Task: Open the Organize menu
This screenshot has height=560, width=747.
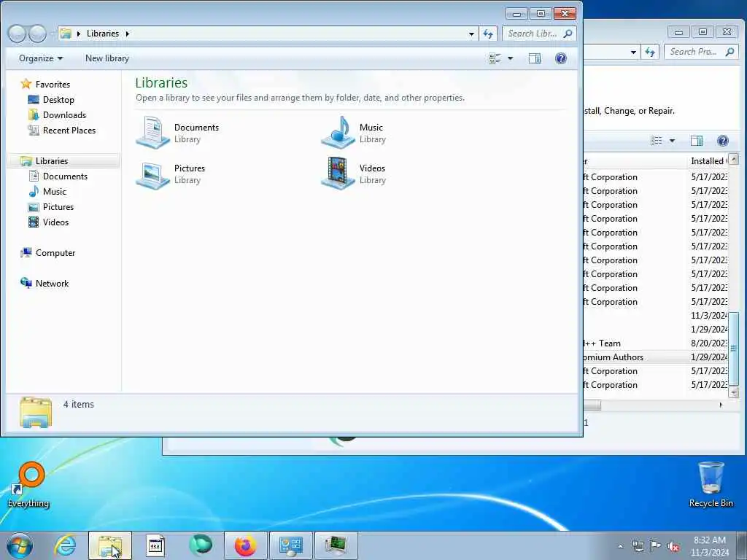Action: [x=41, y=58]
